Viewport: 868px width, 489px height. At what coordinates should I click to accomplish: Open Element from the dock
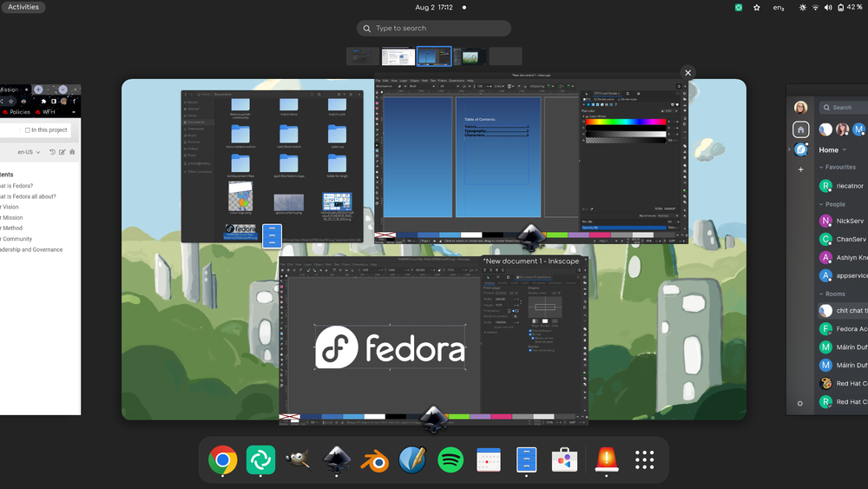tap(260, 460)
